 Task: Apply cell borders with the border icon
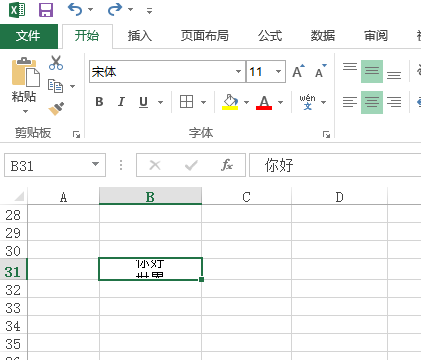tap(186, 102)
